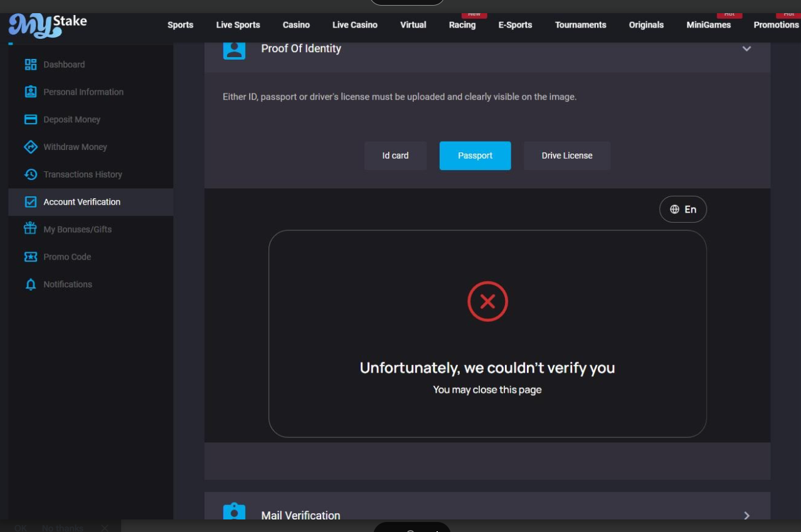Click the Transactions History clock icon
Screen dimensions: 801x532
click(x=30, y=174)
